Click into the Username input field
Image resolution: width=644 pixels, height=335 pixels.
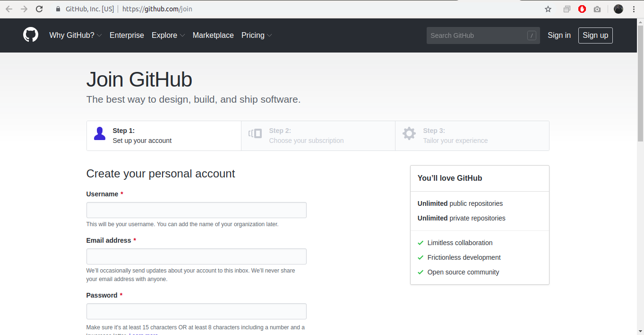197,210
